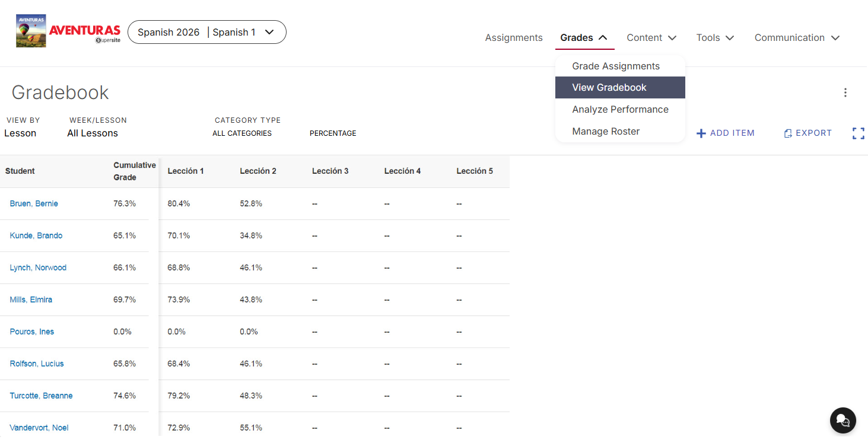Click the Lección 1 column header
This screenshot has height=440, width=868.
tap(186, 171)
